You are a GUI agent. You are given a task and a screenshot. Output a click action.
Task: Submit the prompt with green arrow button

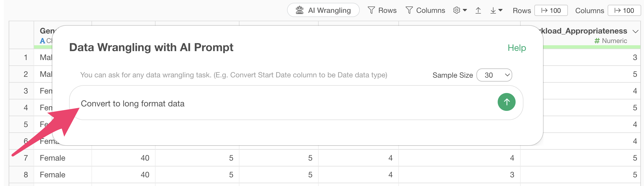click(506, 102)
